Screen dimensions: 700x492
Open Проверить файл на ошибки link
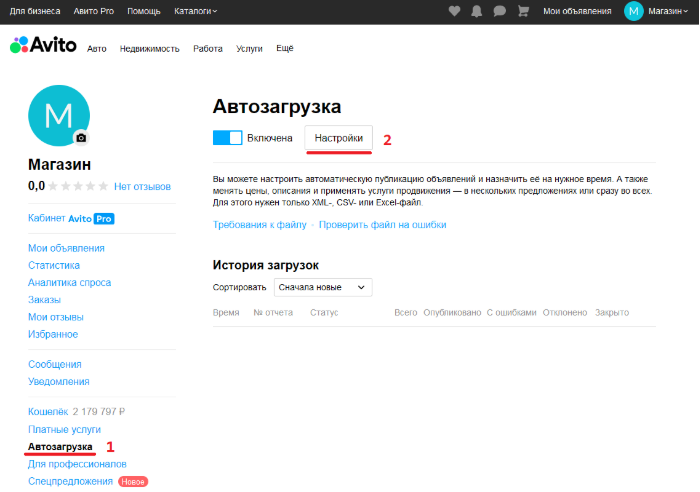pyautogui.click(x=383, y=225)
